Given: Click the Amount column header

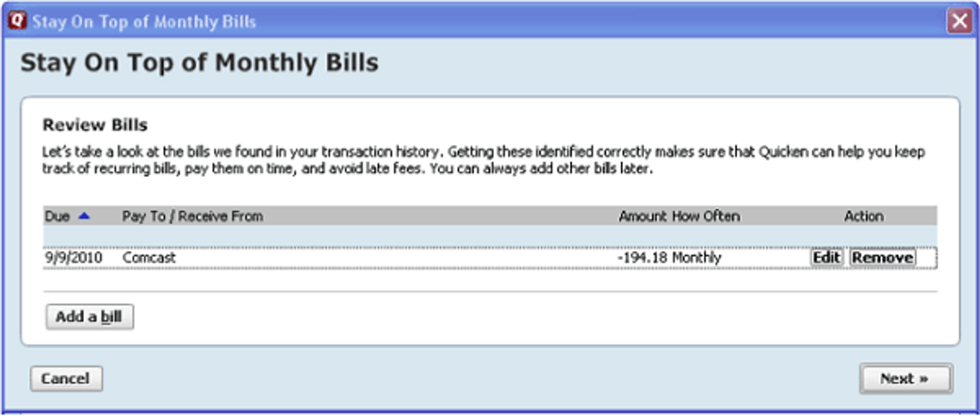Looking at the screenshot, I should click(x=642, y=216).
